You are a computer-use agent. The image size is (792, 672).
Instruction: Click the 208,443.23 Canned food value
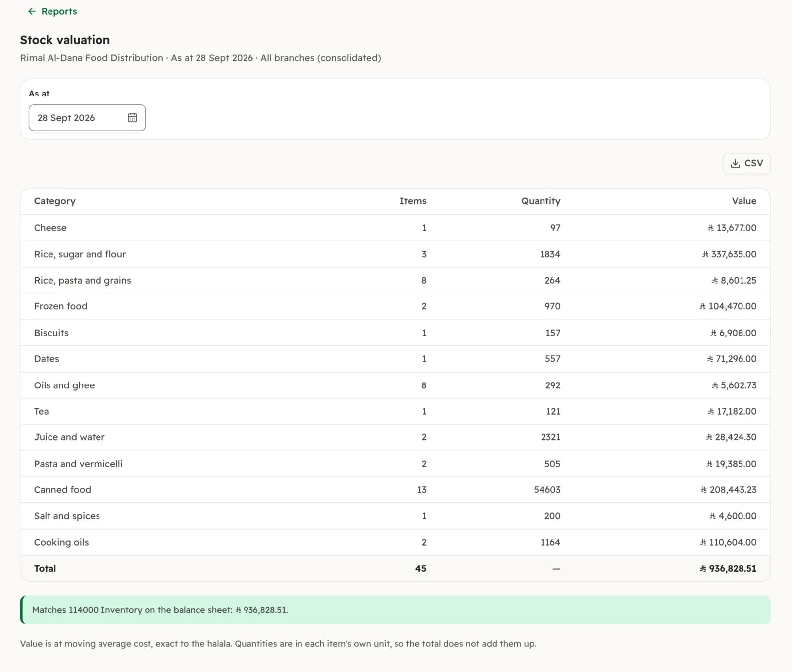pyautogui.click(x=728, y=490)
